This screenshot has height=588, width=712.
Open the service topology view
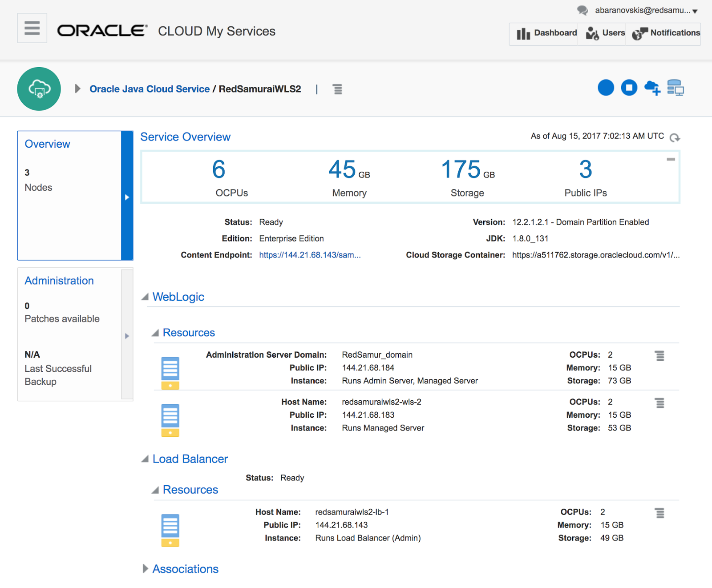(676, 88)
